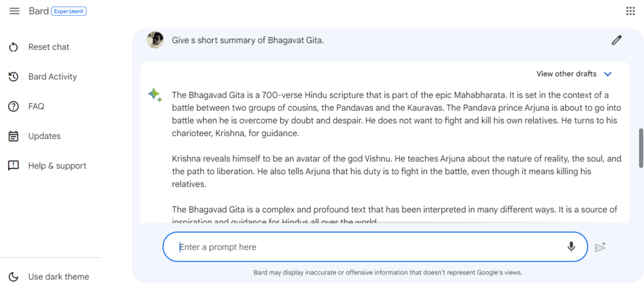The height and width of the screenshot is (292, 644).
Task: Click the vertical scrollbar thumb in chat
Action: click(x=641, y=149)
